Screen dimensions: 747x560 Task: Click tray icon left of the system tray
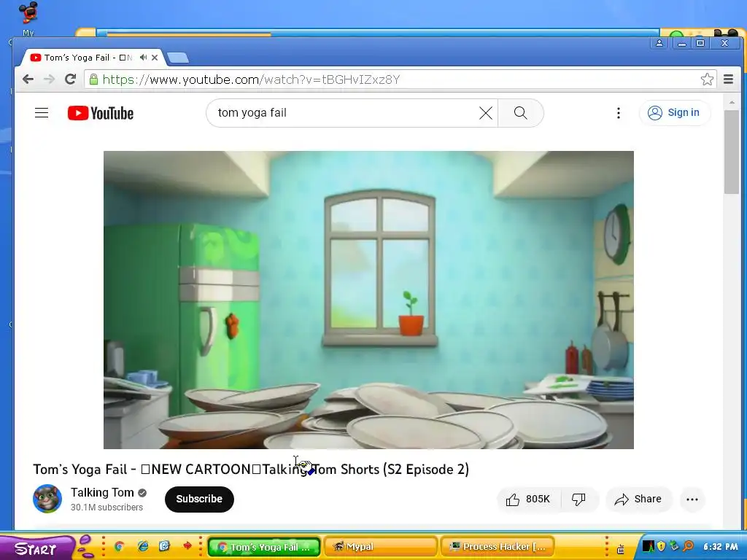620,549
